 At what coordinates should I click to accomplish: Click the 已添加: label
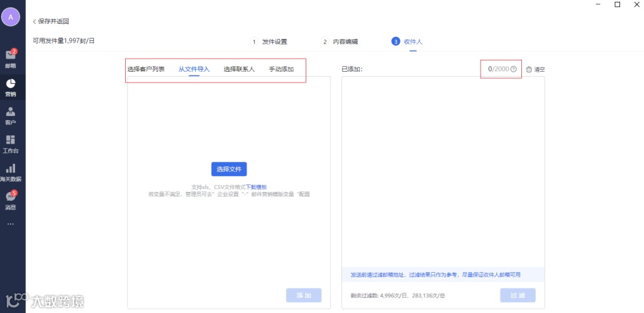click(x=352, y=69)
